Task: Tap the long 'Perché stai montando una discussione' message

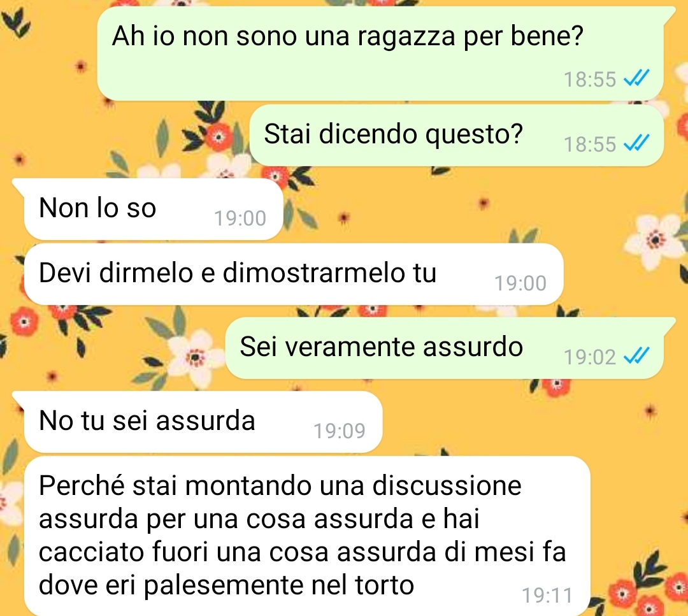Action: coord(307,536)
